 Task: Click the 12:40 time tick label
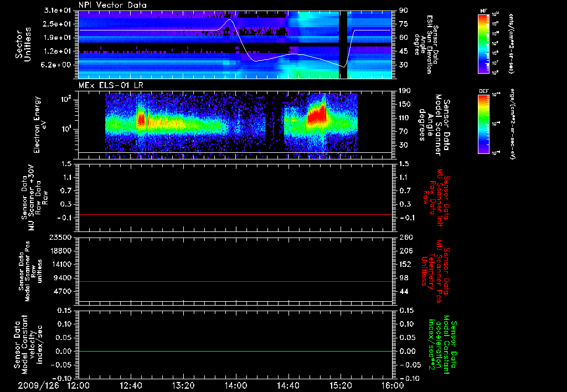131,385
